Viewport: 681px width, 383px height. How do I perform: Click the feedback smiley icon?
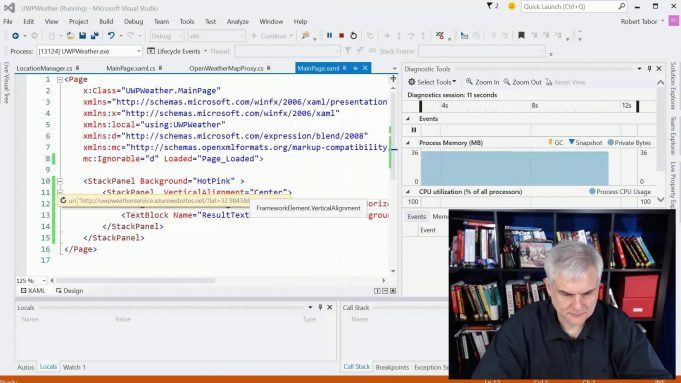click(x=511, y=6)
